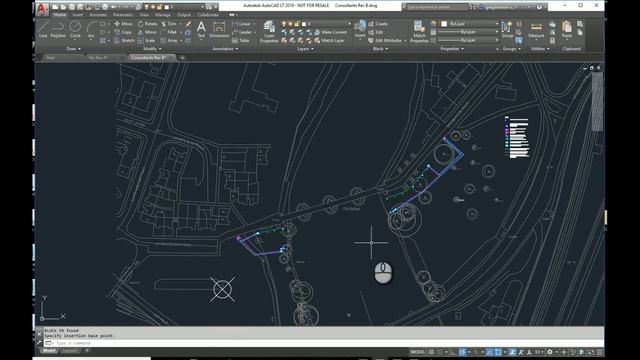This screenshot has width=640, height=360.
Task: Click the Insert block tool
Action: click(x=360, y=29)
